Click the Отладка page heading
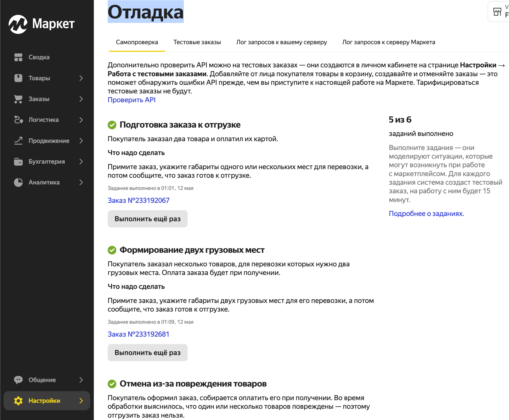This screenshot has width=509, height=420. click(x=146, y=12)
